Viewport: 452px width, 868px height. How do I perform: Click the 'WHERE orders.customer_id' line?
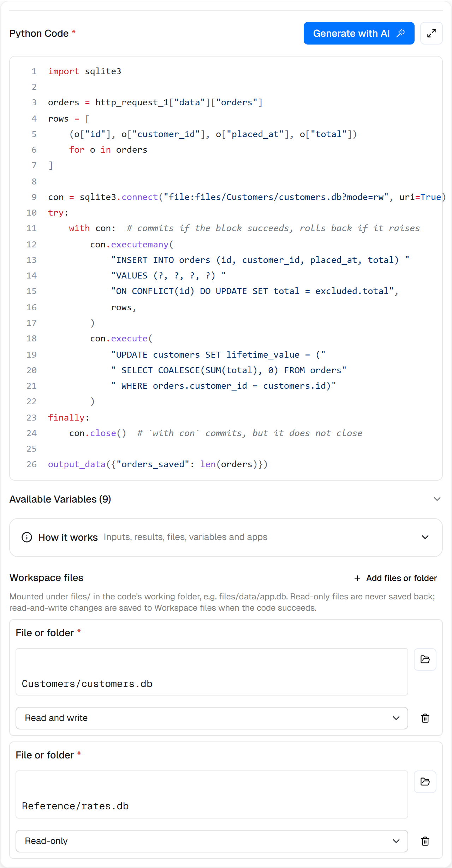point(224,386)
